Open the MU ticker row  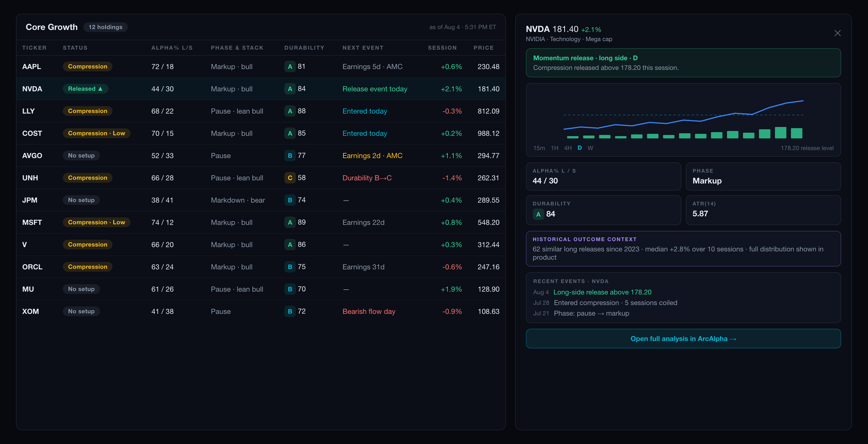[x=261, y=289]
